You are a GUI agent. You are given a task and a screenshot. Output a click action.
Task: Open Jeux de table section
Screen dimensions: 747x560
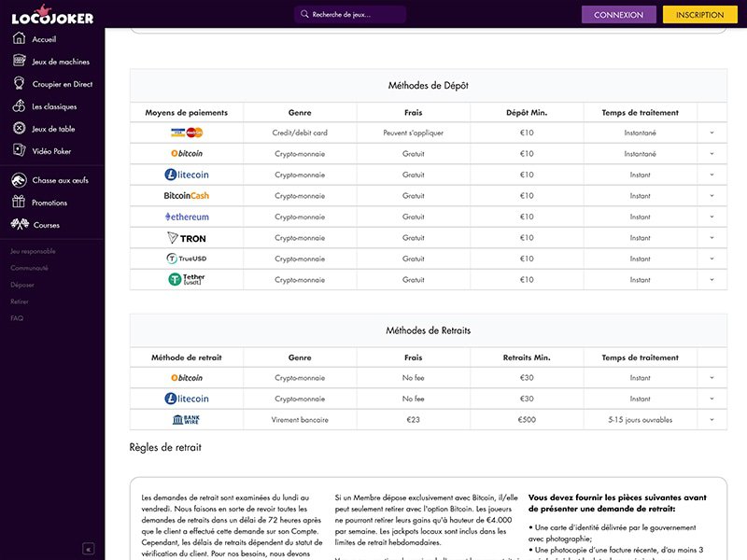pos(53,129)
